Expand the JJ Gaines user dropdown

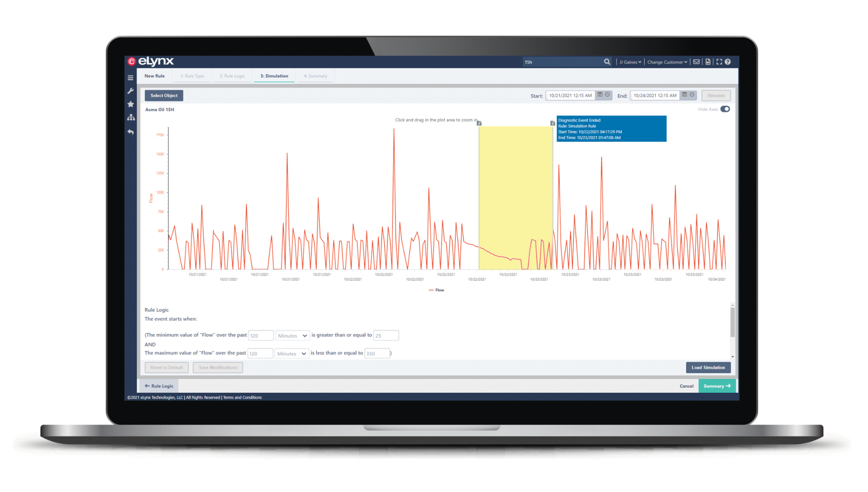tap(630, 62)
